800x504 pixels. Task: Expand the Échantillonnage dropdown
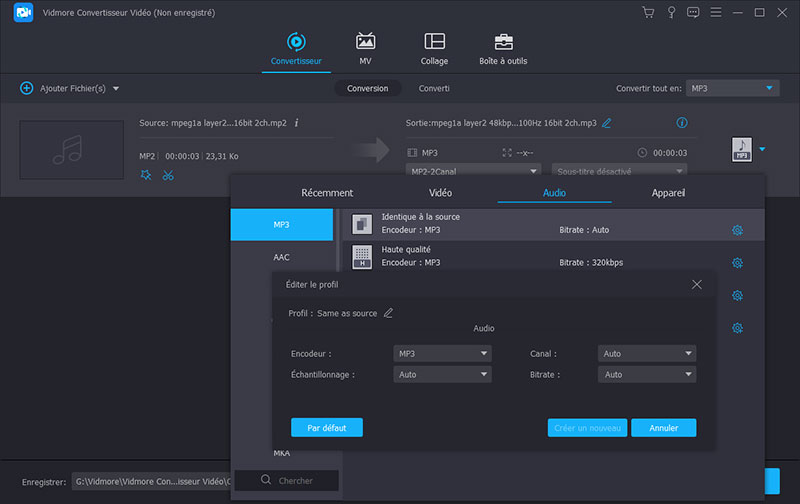coord(442,375)
